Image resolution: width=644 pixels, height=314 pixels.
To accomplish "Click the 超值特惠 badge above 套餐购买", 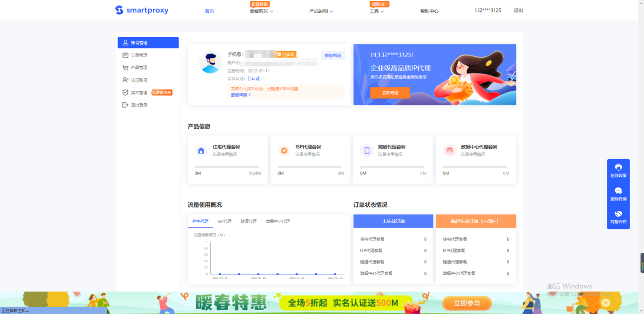I will pos(260,4).
